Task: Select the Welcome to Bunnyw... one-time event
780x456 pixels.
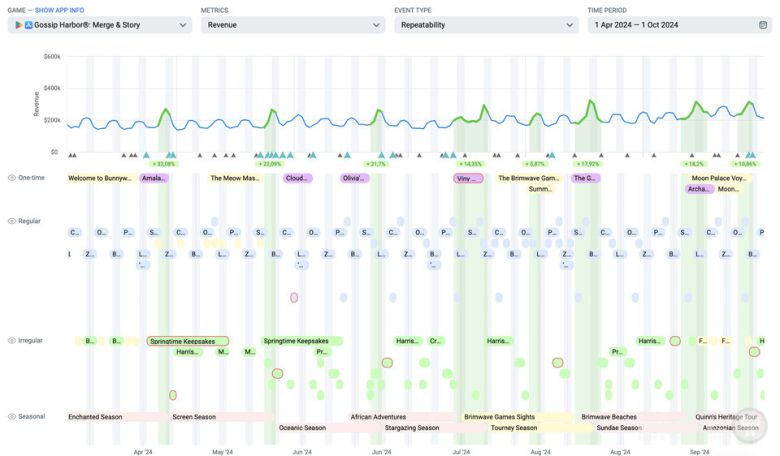Action: point(100,178)
